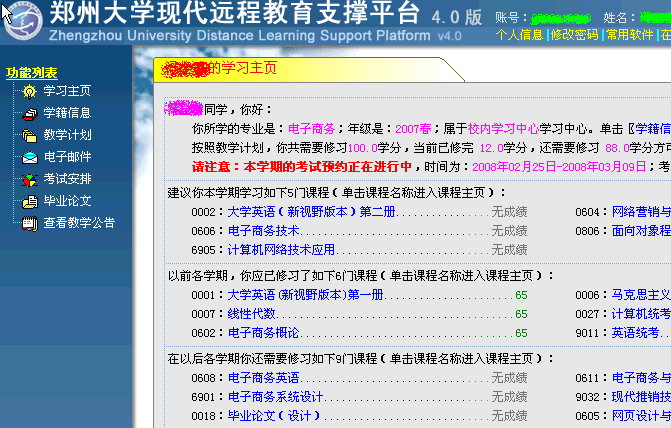
Task: Click score 65 for 电子商务概论
Action: (521, 333)
